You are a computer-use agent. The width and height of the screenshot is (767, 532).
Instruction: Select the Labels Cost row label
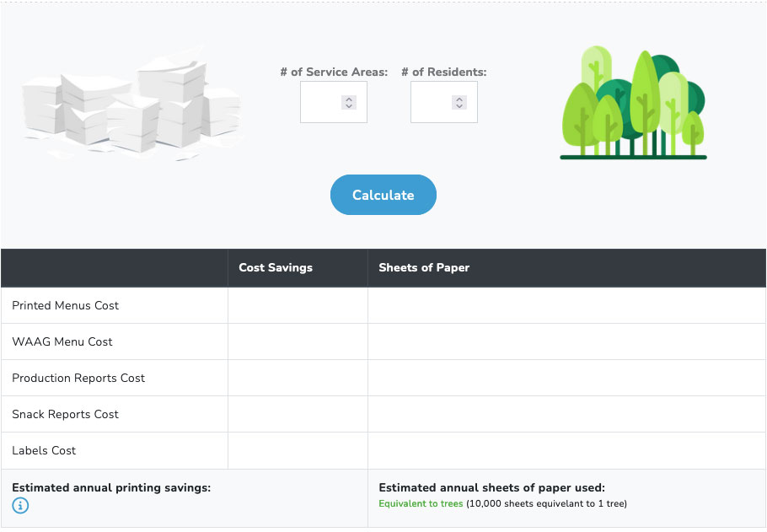(x=44, y=451)
